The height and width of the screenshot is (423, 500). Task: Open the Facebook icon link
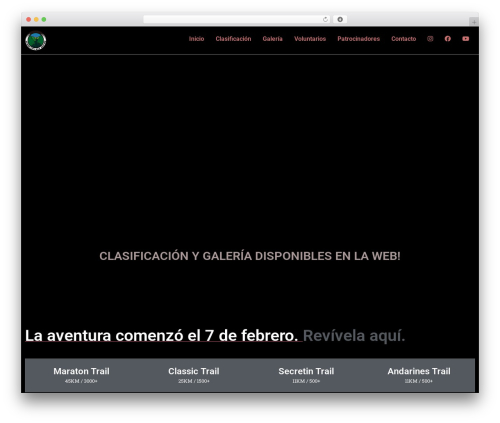(x=448, y=39)
